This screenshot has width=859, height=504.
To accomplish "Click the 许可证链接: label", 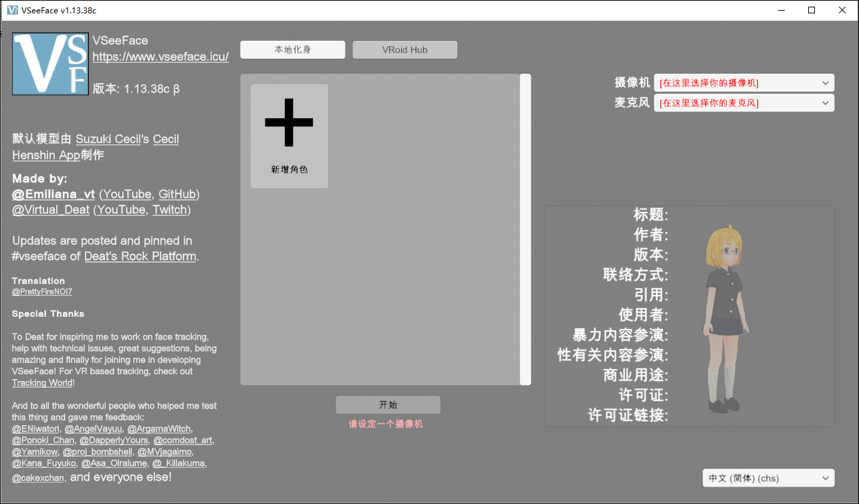I will (628, 415).
